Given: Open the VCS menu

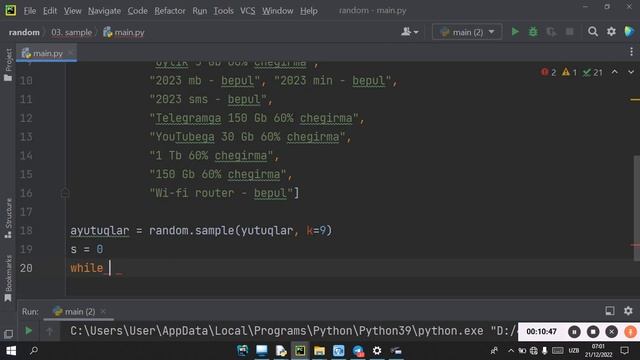Looking at the screenshot, I should (247, 11).
